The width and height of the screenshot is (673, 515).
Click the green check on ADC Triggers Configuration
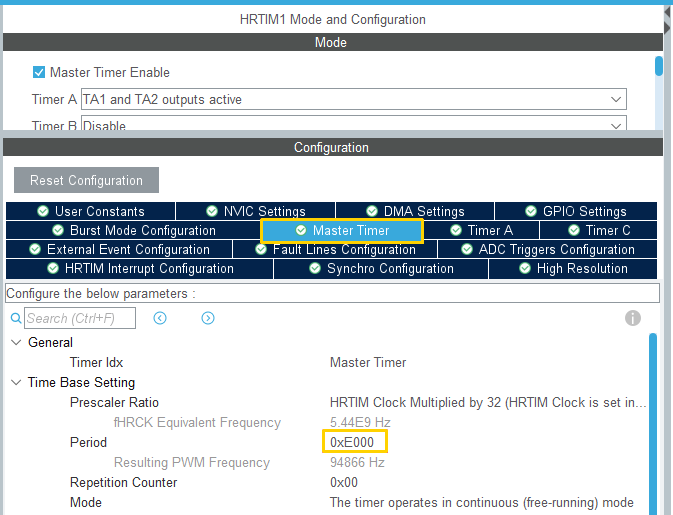pos(467,249)
